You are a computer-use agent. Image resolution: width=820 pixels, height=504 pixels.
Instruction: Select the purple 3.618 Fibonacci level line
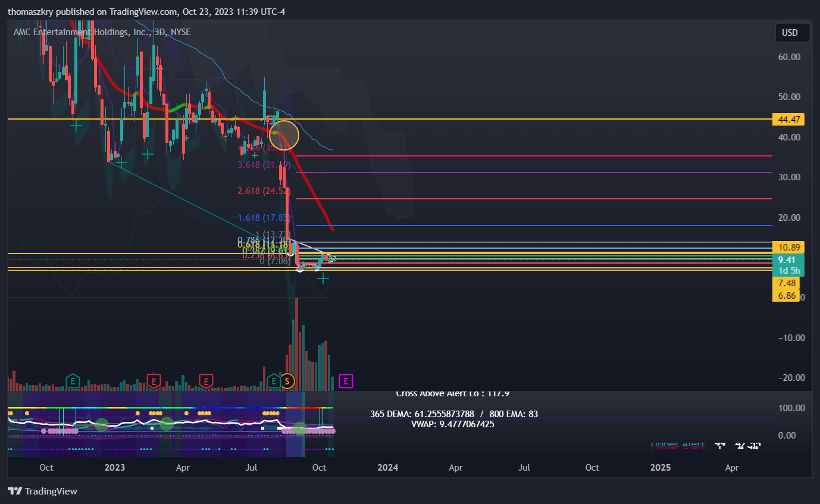534,173
